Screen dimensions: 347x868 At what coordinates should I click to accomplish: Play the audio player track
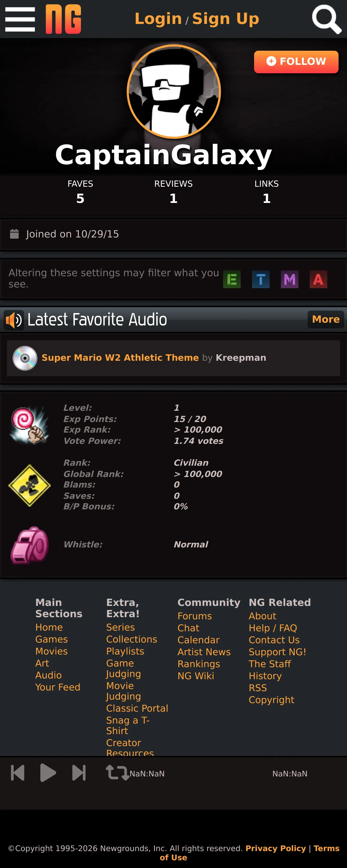(x=48, y=773)
